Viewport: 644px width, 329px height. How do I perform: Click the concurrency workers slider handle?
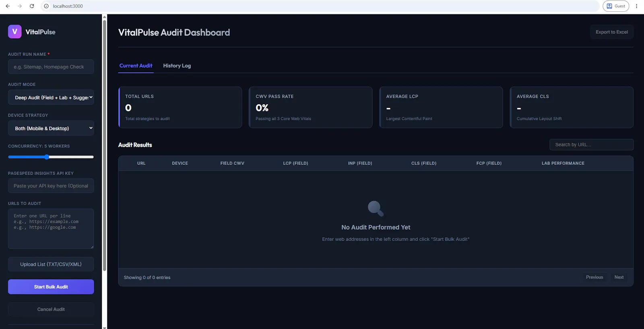[47, 157]
